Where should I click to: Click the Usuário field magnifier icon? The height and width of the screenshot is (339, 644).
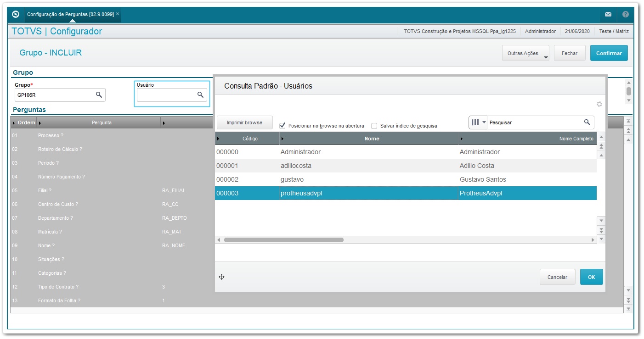[200, 94]
